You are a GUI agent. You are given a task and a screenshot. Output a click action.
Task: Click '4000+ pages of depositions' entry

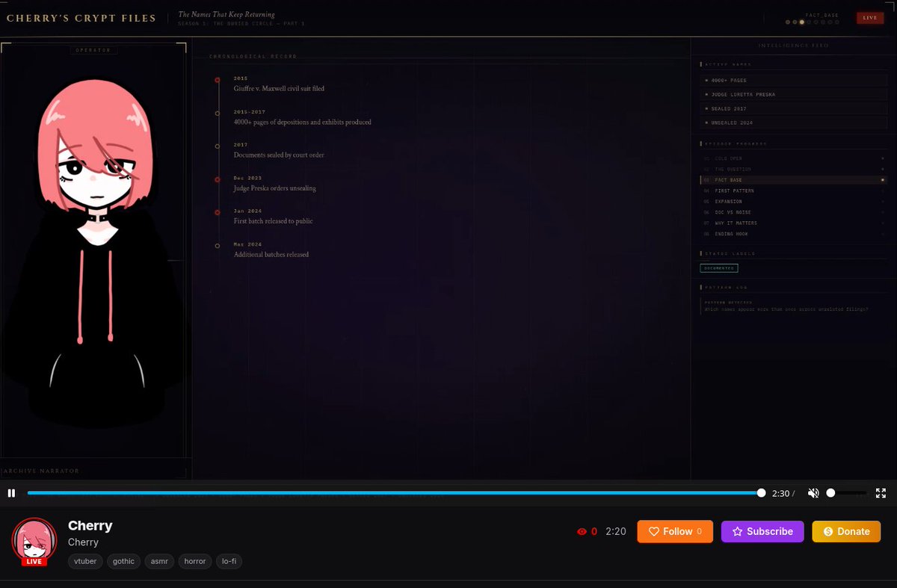coord(302,122)
